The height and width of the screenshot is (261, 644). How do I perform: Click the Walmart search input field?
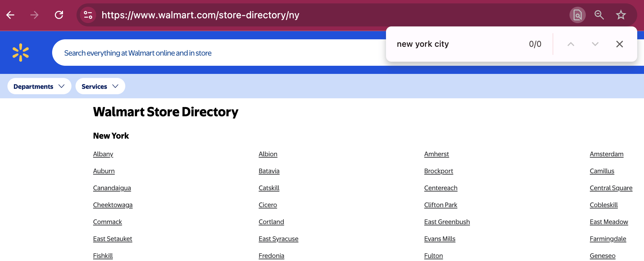click(217, 53)
